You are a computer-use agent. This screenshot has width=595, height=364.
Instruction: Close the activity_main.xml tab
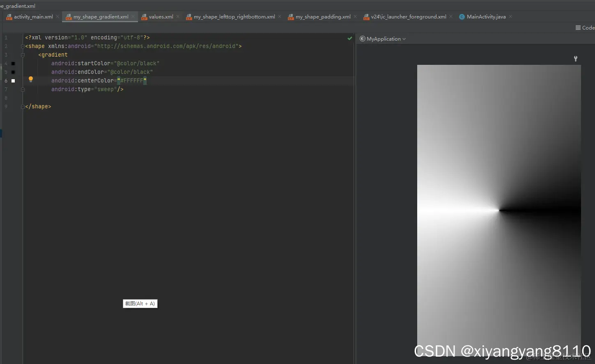57,17
